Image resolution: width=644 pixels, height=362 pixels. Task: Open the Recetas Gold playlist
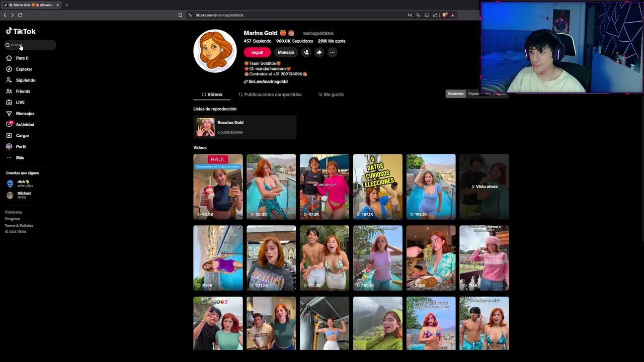(x=245, y=127)
